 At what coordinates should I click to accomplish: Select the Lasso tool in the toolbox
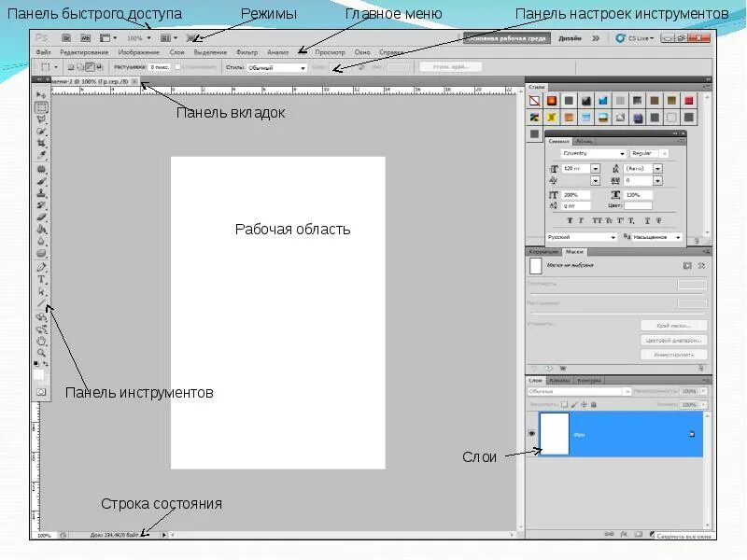click(41, 119)
